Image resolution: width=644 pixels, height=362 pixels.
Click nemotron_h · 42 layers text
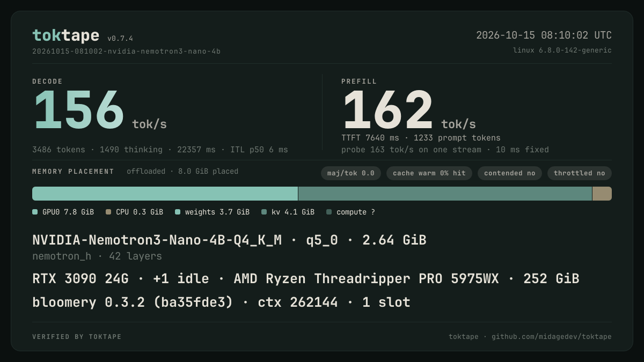click(97, 256)
